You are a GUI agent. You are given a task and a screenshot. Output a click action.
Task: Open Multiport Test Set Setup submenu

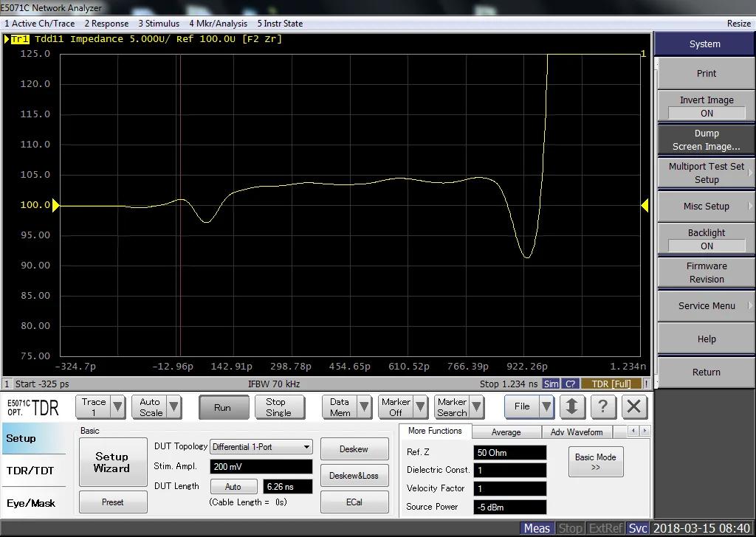pos(707,173)
